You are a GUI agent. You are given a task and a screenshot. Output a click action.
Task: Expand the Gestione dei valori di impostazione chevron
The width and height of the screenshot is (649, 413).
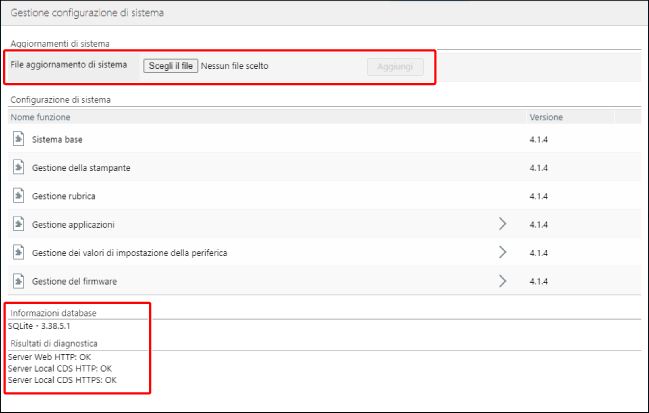click(503, 252)
